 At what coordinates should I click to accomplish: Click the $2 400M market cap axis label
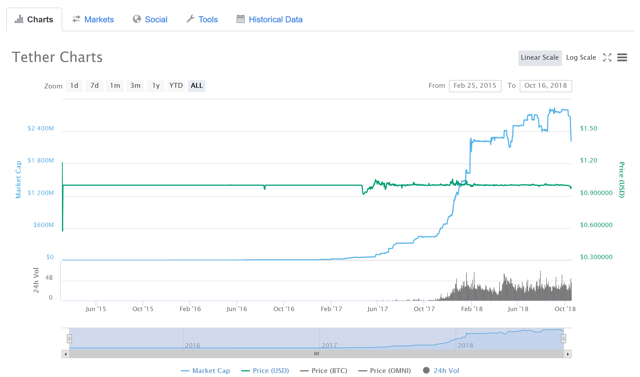(40, 128)
